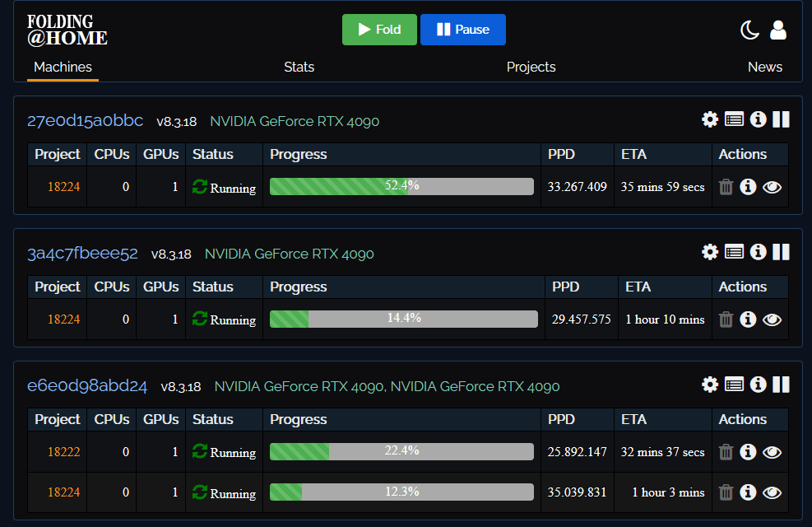This screenshot has height=527, width=812.
Task: Show info details for machine 27e0d15a0bbc
Action: [759, 119]
